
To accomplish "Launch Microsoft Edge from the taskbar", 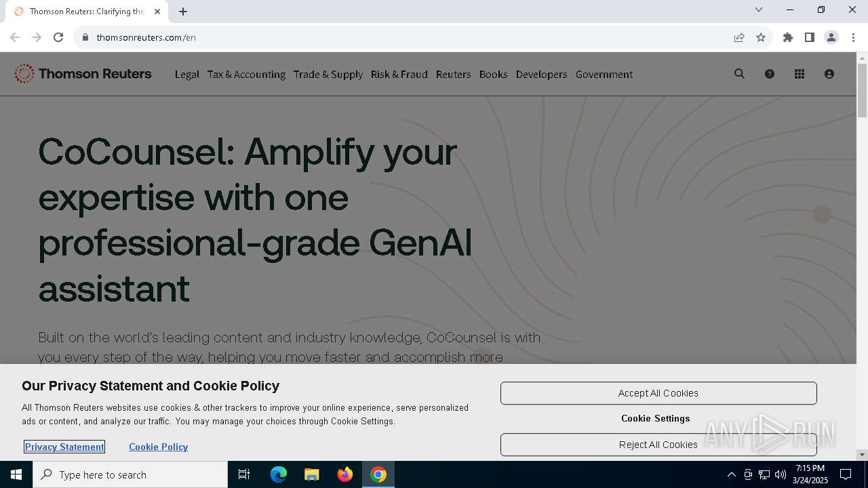I will pos(279,474).
